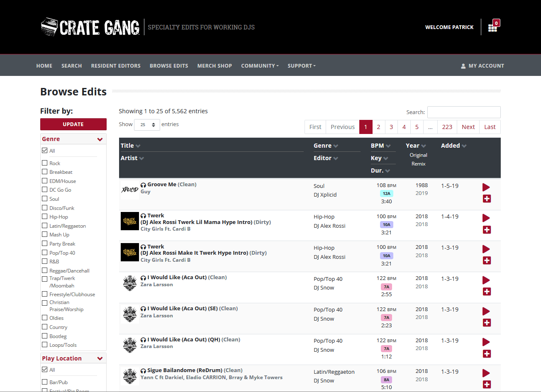Open Search in navigation bar
This screenshot has height=392, width=541.
(x=72, y=66)
